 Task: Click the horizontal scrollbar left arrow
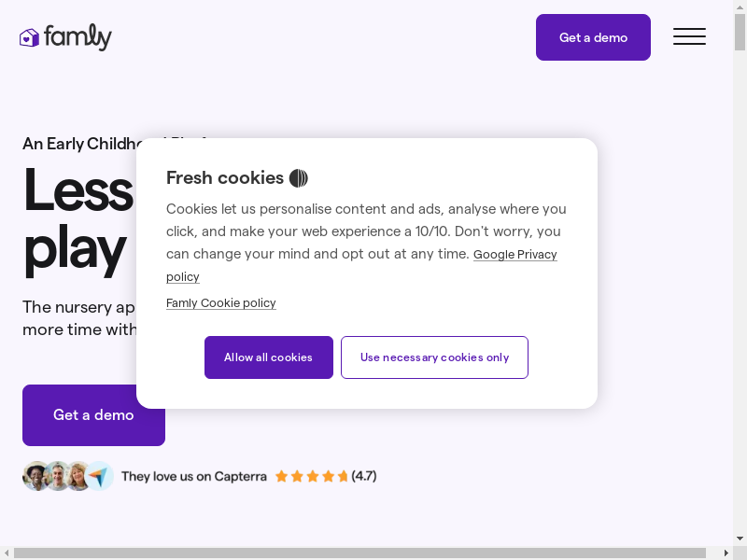pyautogui.click(x=7, y=553)
